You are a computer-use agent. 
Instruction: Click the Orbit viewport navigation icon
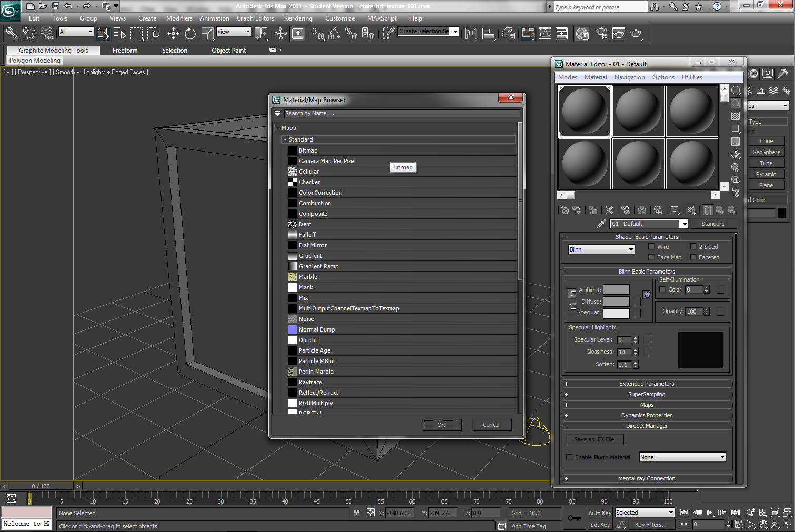point(775,524)
